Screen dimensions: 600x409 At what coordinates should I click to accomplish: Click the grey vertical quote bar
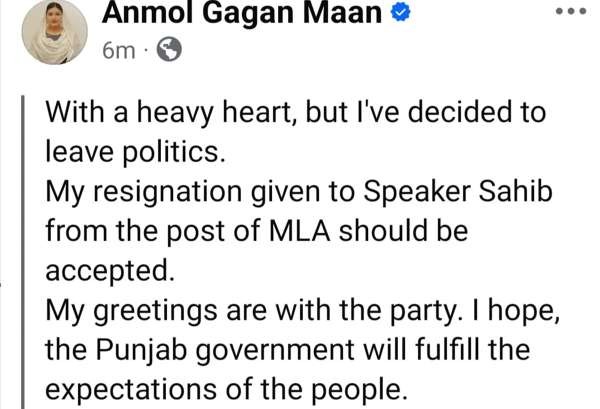pos(27,250)
